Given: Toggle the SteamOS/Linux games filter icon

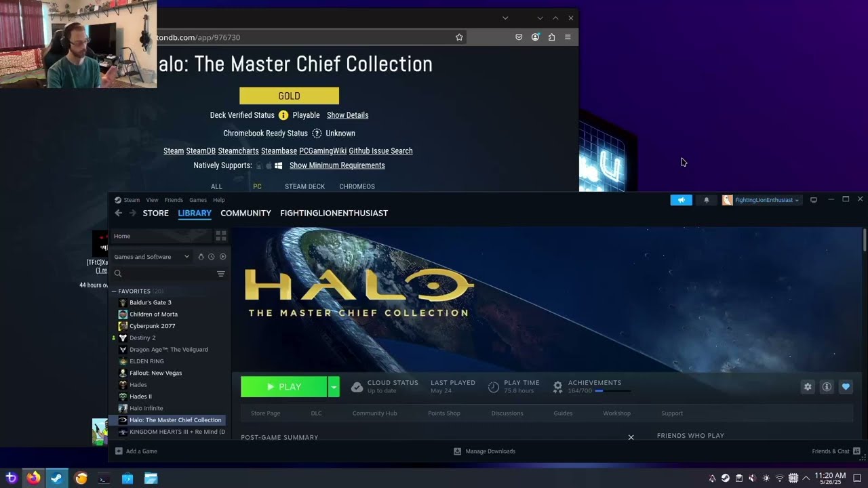Looking at the screenshot, I should click(201, 257).
